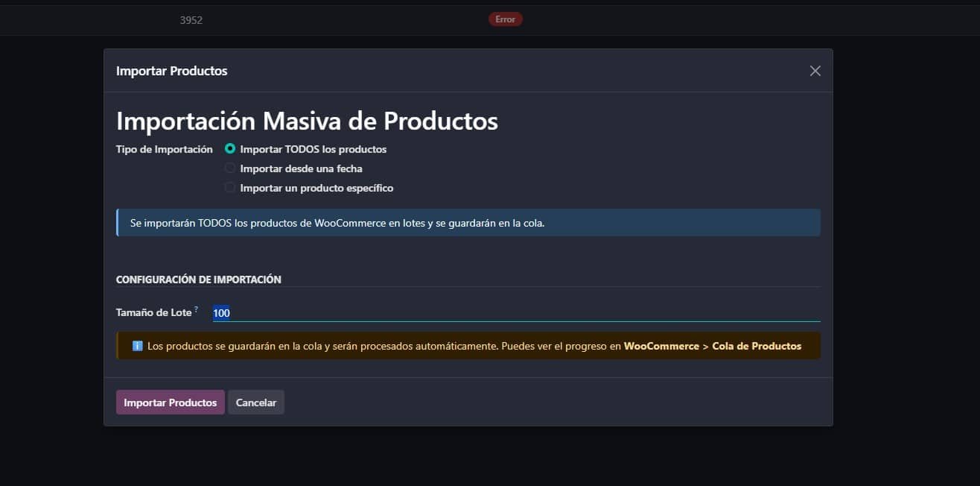Click the help question mark beside Tamaño de Lote
The height and width of the screenshot is (486, 980).
pyautogui.click(x=195, y=309)
